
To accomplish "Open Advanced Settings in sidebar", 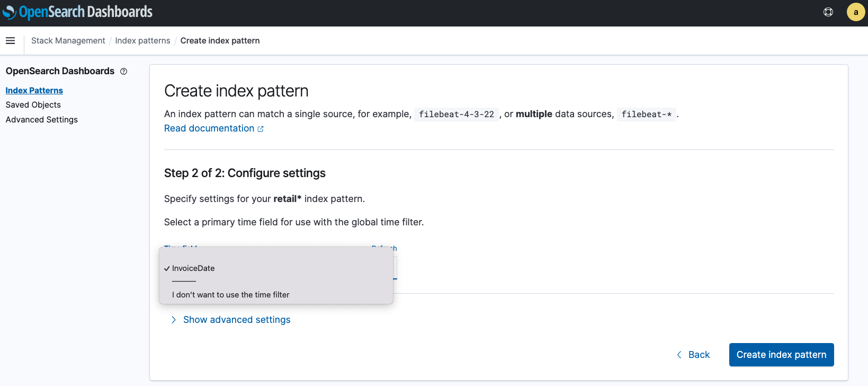I will [x=42, y=120].
